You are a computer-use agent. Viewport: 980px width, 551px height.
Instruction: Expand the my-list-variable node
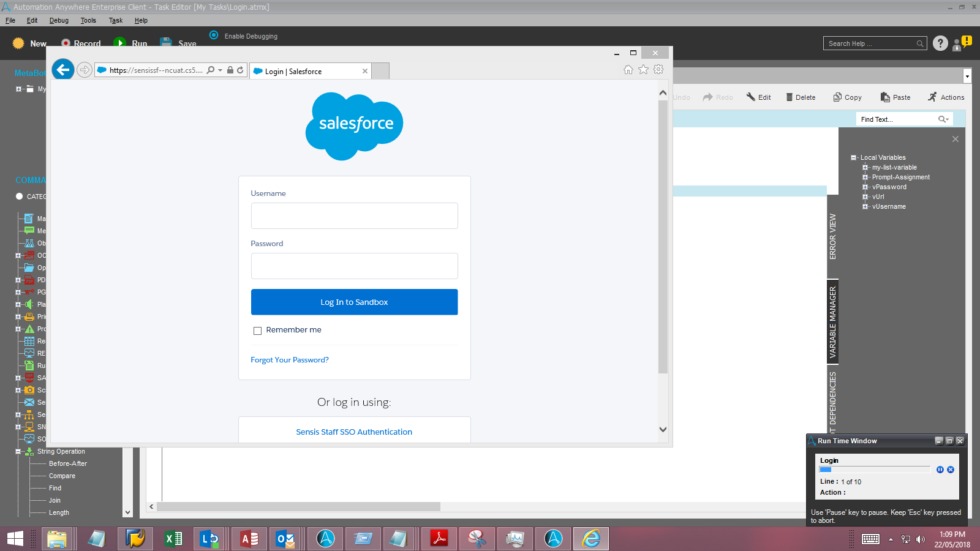point(865,167)
